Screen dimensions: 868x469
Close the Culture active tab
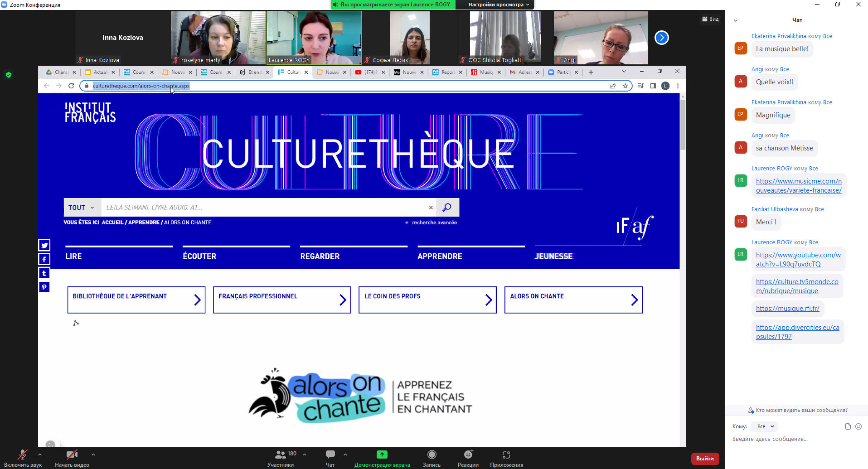(306, 72)
